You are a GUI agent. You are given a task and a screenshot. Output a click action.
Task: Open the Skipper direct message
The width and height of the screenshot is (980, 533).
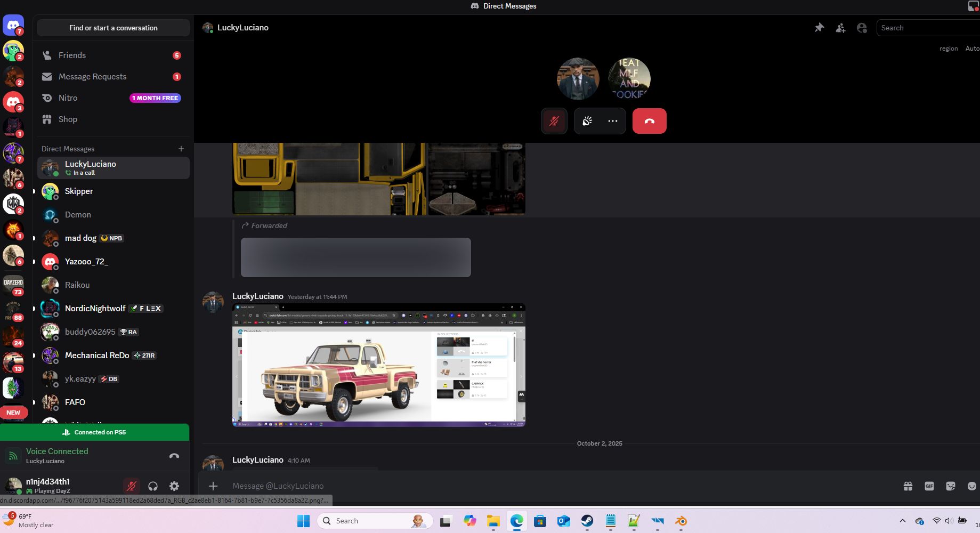79,191
